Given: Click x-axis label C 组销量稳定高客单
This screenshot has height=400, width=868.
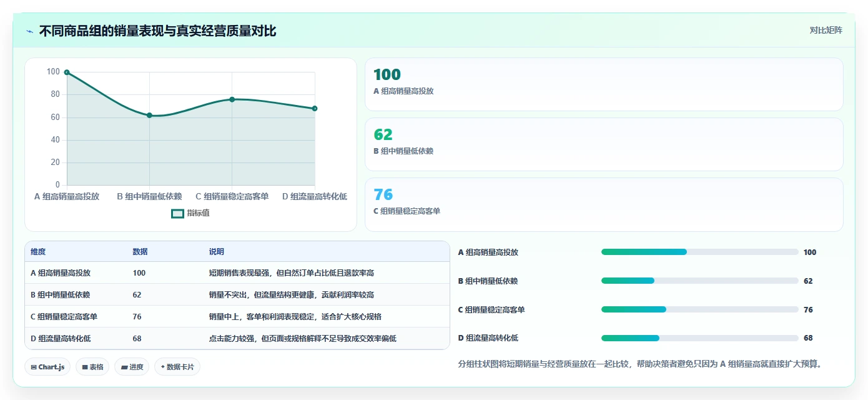Looking at the screenshot, I should (x=232, y=196).
